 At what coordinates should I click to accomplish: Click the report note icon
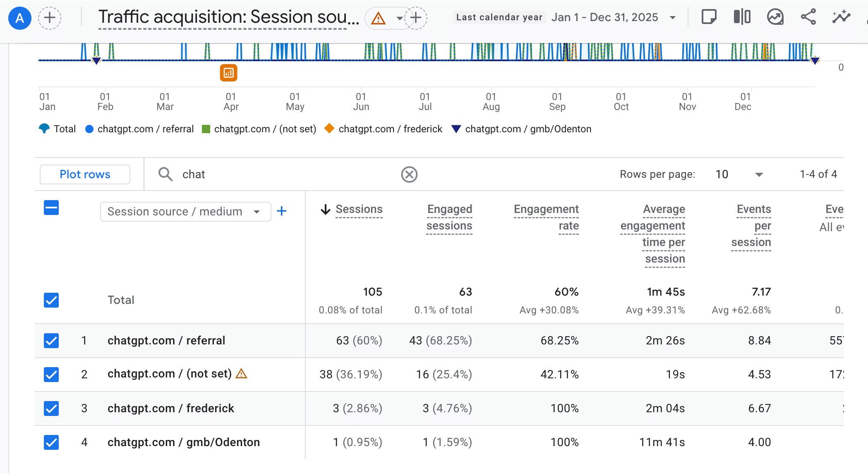coord(709,17)
